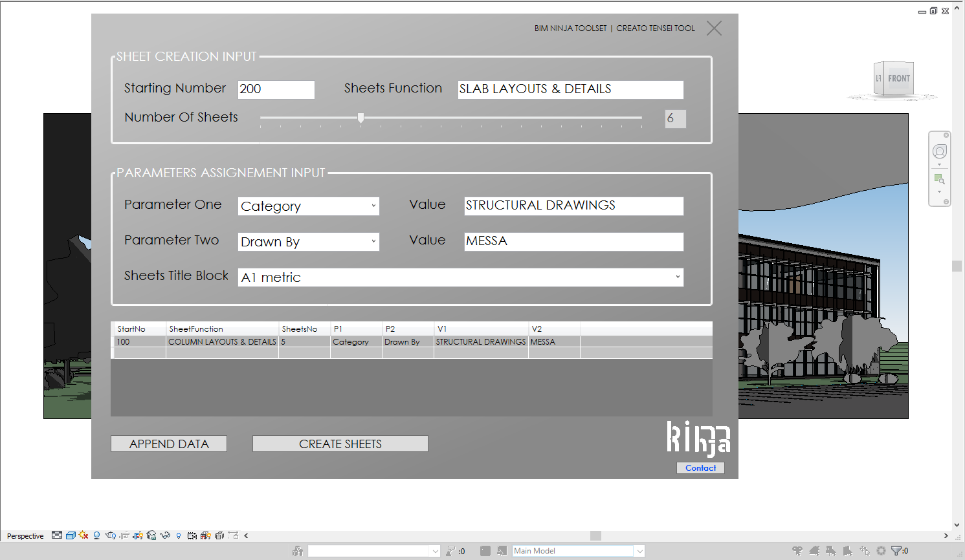The width and height of the screenshot is (965, 560).
Task: Select the 'COLUMN LAYOUTS & DETAILS' table cell
Action: pos(223,342)
